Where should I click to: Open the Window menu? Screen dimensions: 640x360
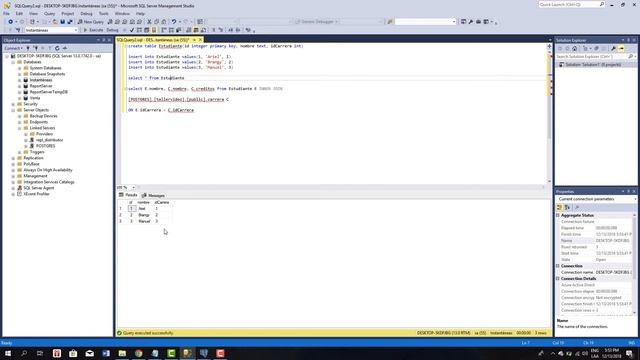[x=122, y=13]
